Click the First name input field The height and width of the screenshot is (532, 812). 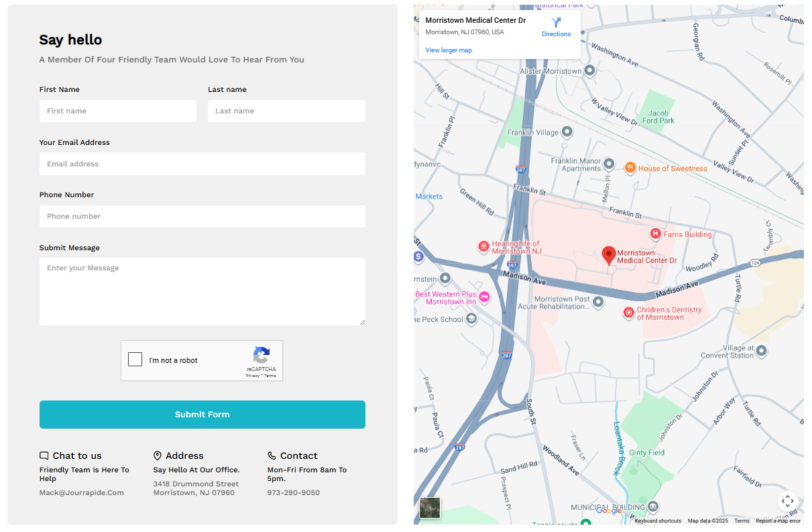pyautogui.click(x=118, y=111)
